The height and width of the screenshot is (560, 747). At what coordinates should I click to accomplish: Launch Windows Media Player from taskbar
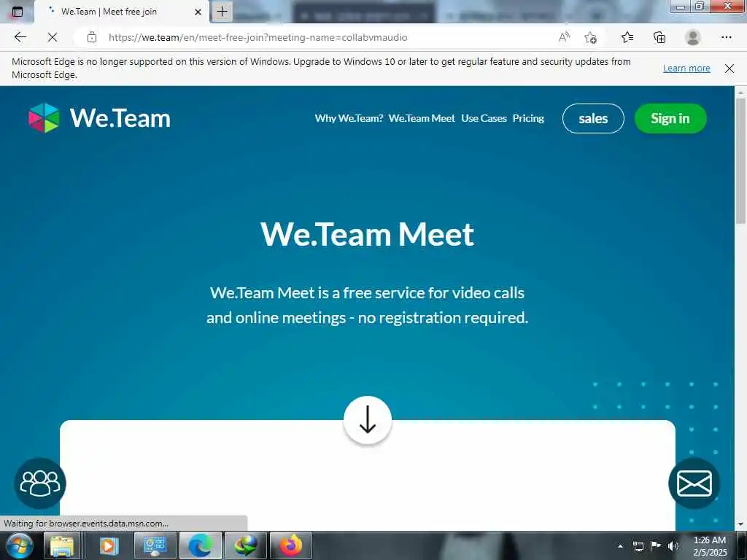pyautogui.click(x=109, y=545)
